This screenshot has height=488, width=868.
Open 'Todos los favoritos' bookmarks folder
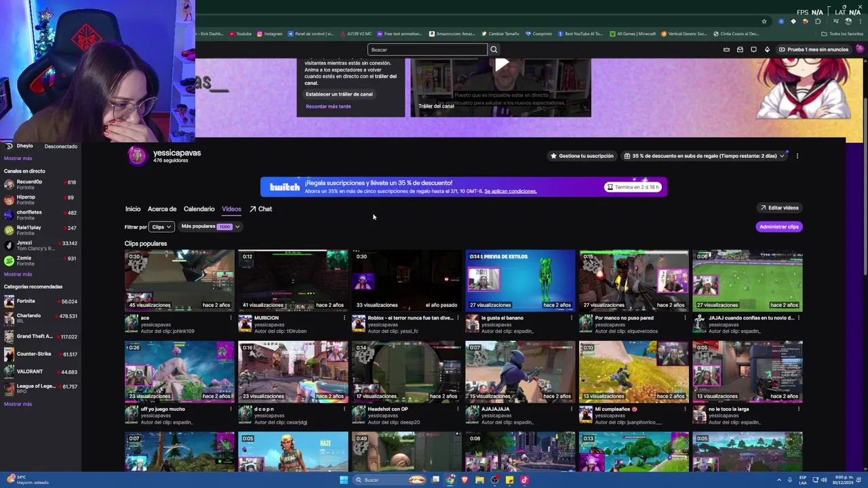tap(842, 34)
